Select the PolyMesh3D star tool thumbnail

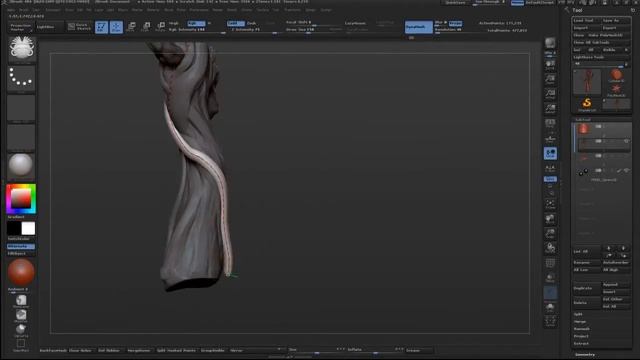click(616, 90)
